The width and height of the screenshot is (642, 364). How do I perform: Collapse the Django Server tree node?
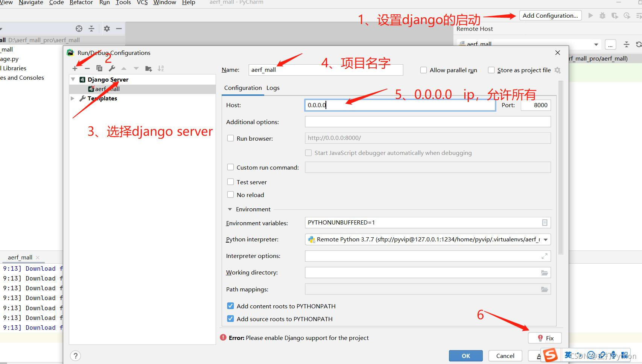[x=73, y=79]
